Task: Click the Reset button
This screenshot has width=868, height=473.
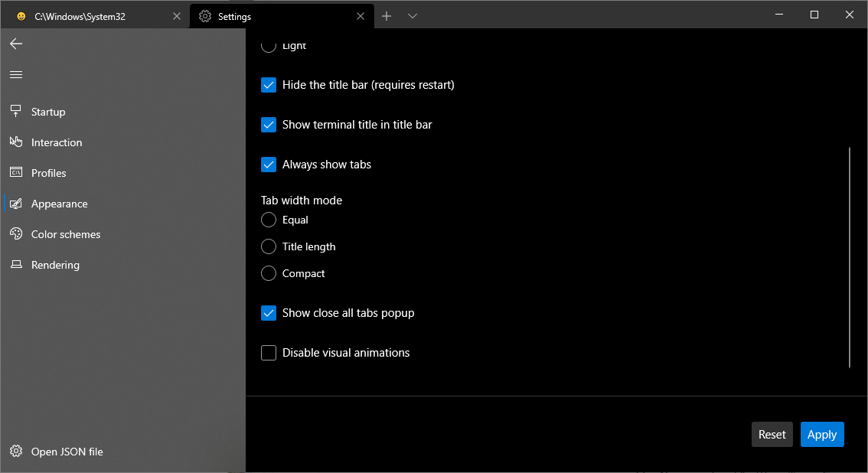Action: [x=772, y=435]
